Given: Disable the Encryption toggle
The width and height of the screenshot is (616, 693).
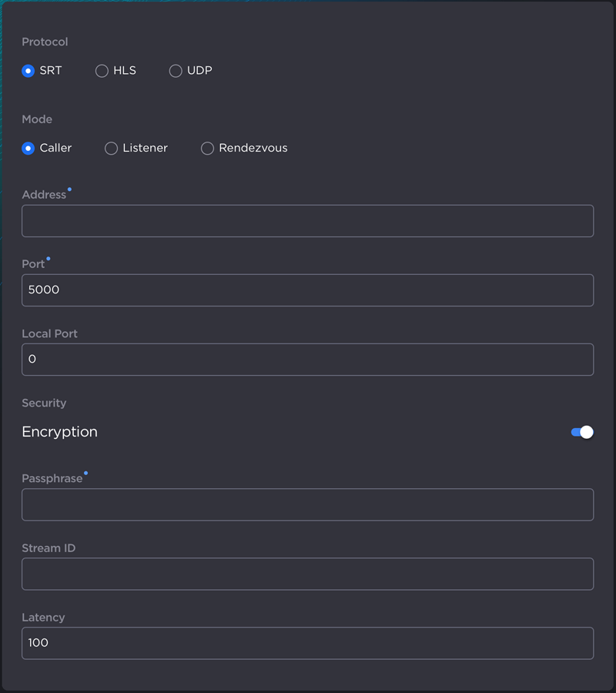Looking at the screenshot, I should (x=582, y=432).
